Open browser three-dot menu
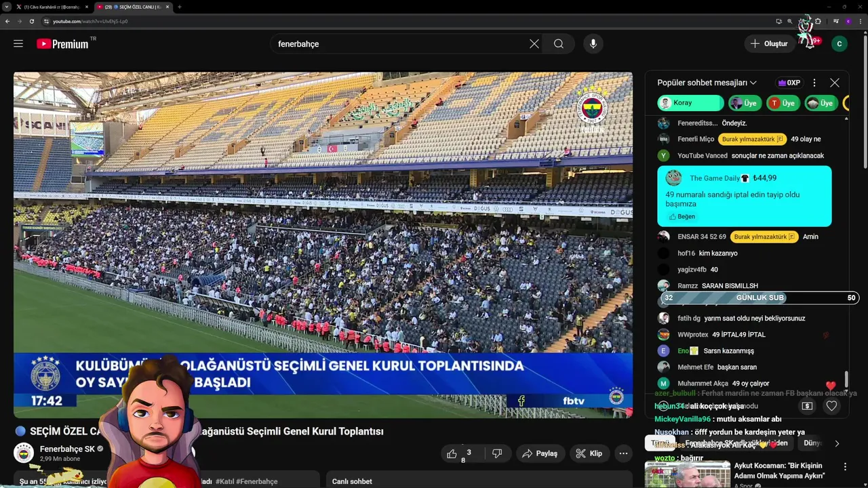Screen dimensions: 868x488 point(861,21)
